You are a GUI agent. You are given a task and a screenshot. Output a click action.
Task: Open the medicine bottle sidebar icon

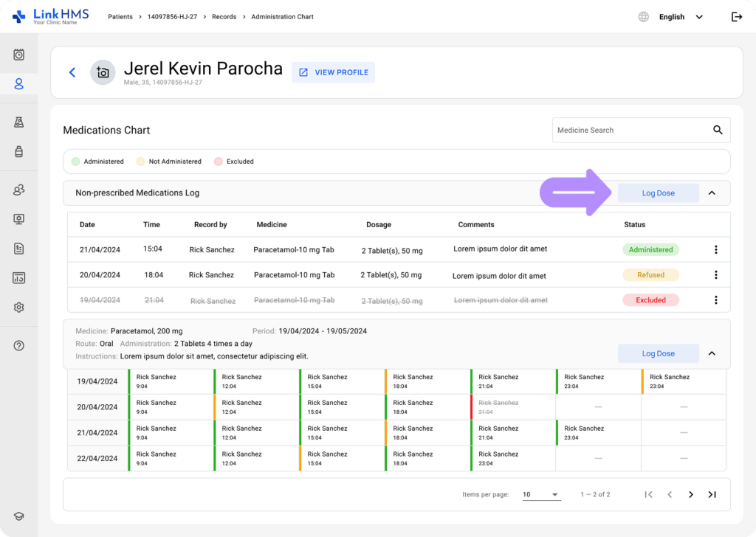19,152
